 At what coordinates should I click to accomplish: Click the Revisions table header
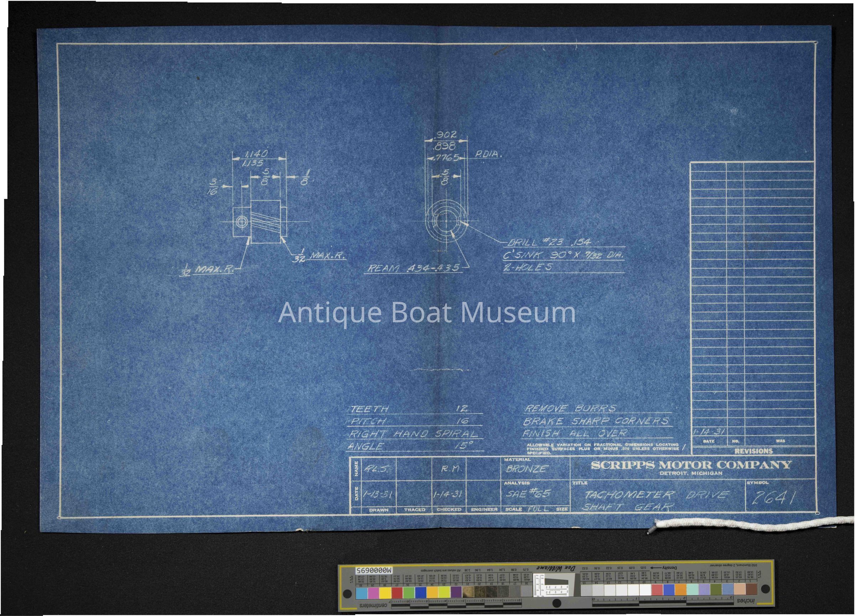[x=753, y=451]
